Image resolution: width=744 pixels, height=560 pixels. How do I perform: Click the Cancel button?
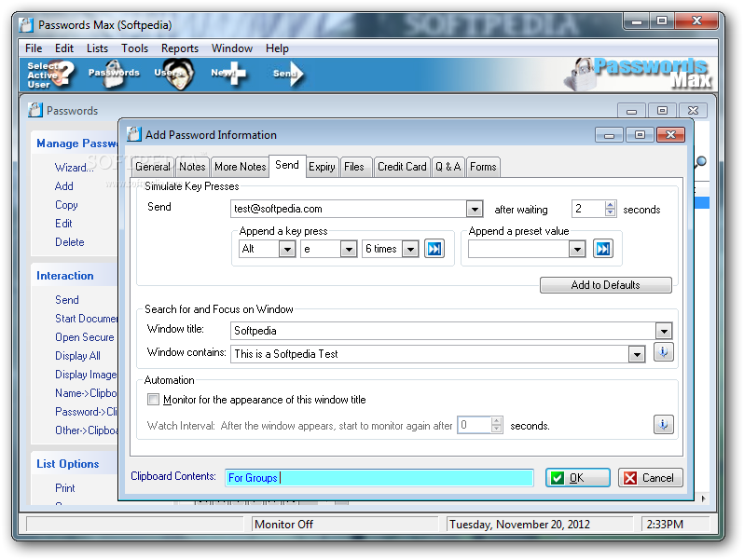[x=650, y=477]
